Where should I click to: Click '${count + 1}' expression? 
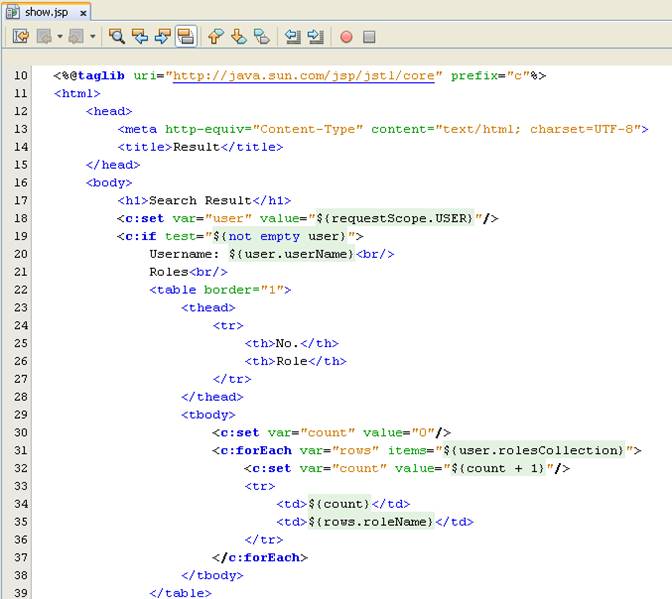(498, 468)
